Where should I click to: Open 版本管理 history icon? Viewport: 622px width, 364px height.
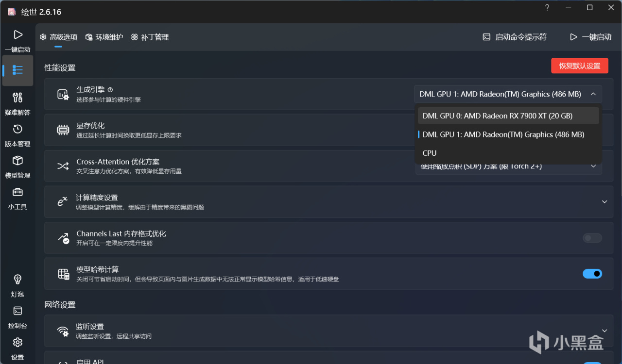[17, 129]
